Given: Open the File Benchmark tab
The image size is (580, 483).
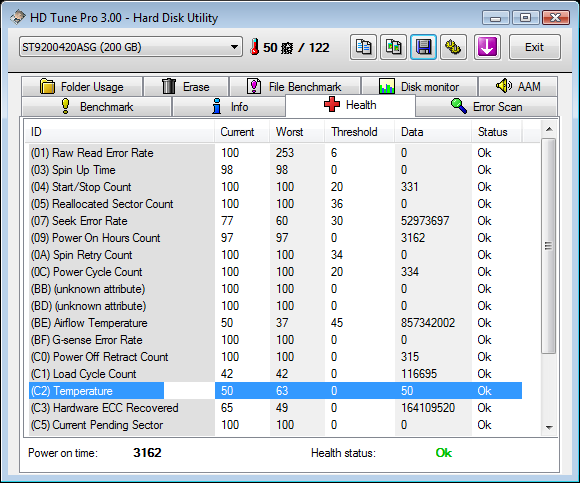Looking at the screenshot, I should 295,87.
